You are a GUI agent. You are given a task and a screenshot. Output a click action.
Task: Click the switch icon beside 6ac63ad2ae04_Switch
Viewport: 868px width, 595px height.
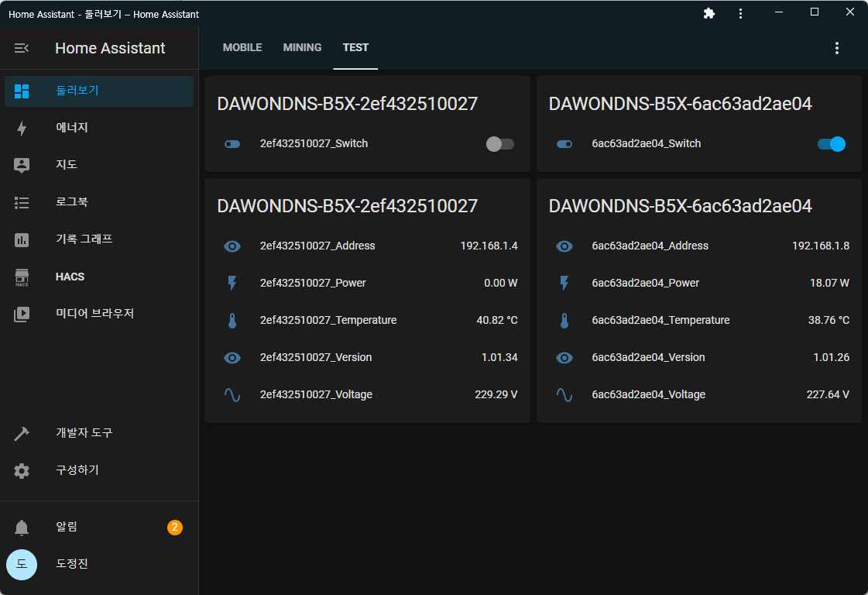click(564, 144)
